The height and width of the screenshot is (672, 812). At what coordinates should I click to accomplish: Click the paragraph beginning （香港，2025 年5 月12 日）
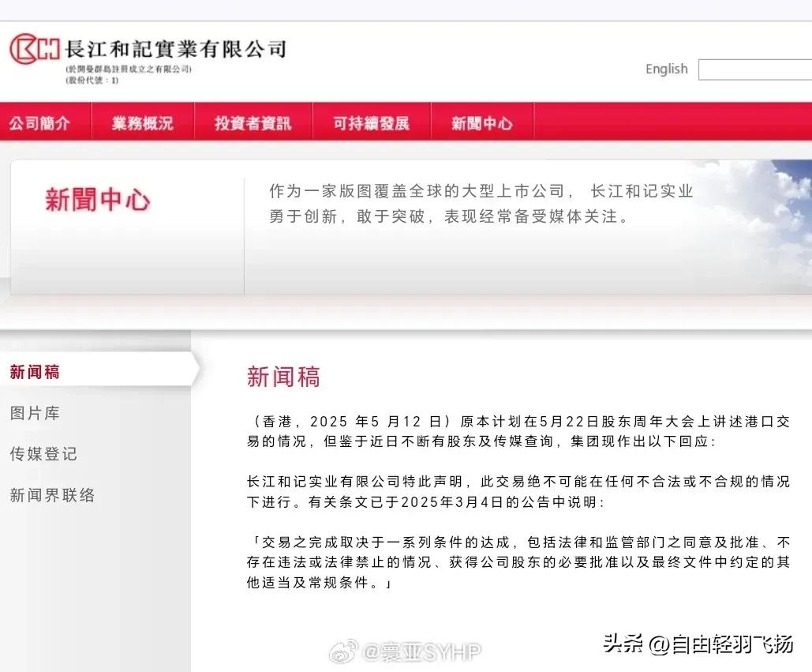(x=518, y=431)
